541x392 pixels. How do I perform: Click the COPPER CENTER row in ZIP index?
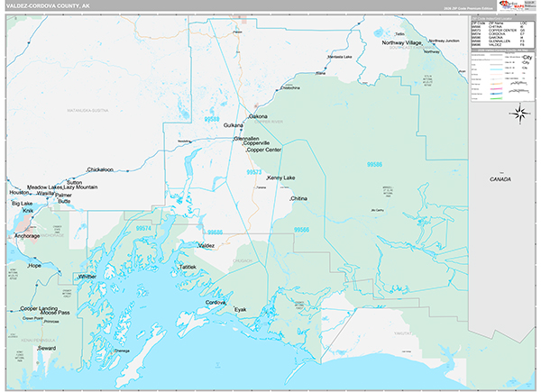tap(499, 31)
